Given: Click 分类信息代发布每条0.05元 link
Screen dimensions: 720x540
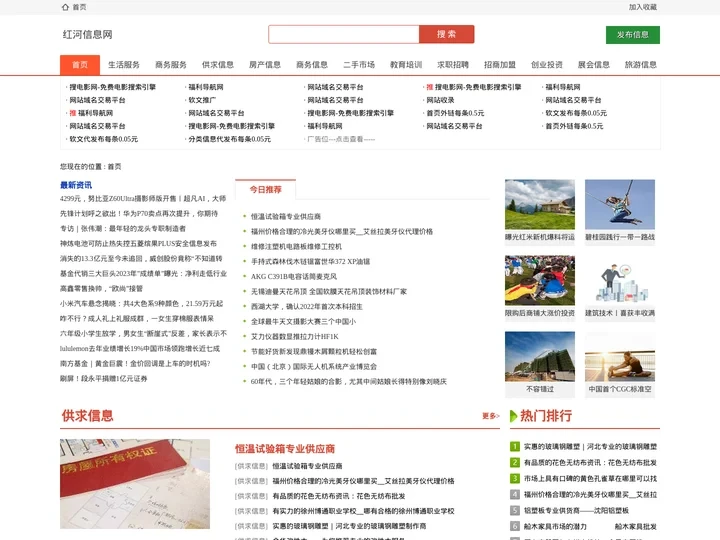Looking at the screenshot, I should (x=230, y=139).
